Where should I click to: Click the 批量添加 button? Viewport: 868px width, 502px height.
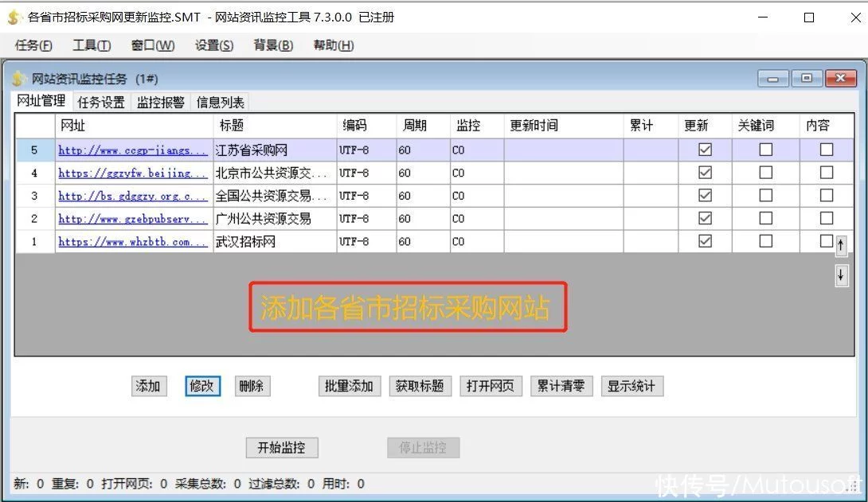tap(350, 386)
